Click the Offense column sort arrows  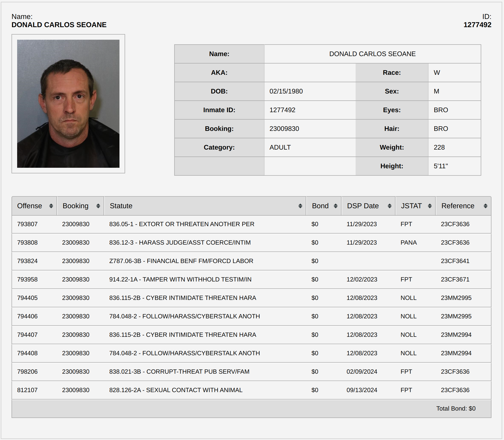(51, 206)
